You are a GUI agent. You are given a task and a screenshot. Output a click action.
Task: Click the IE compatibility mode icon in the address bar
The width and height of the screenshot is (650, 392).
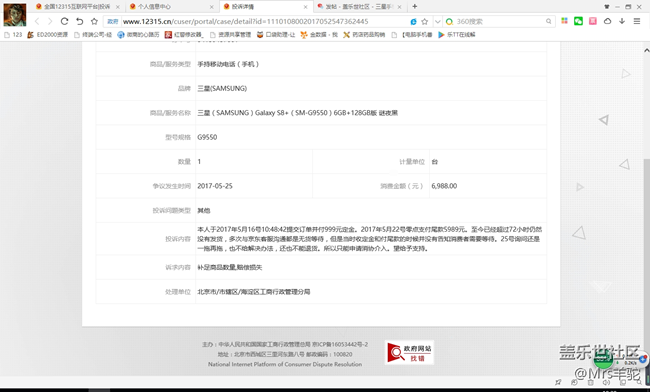(413, 22)
